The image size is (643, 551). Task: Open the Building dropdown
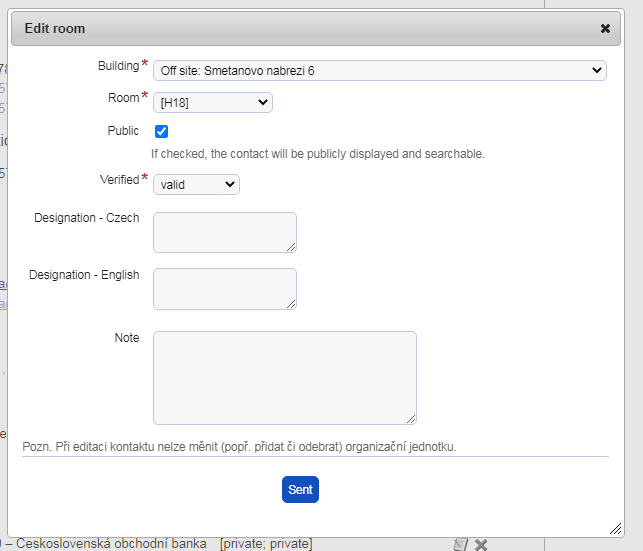point(380,71)
